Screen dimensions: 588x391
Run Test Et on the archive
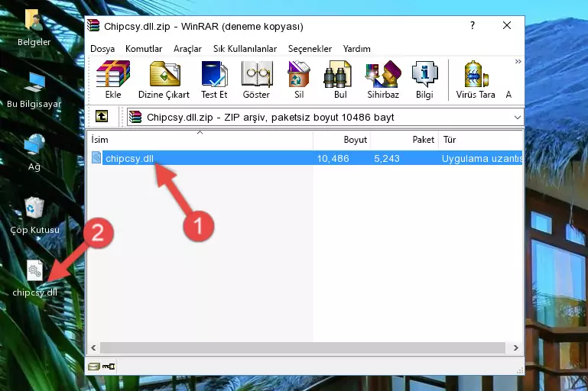pyautogui.click(x=214, y=79)
